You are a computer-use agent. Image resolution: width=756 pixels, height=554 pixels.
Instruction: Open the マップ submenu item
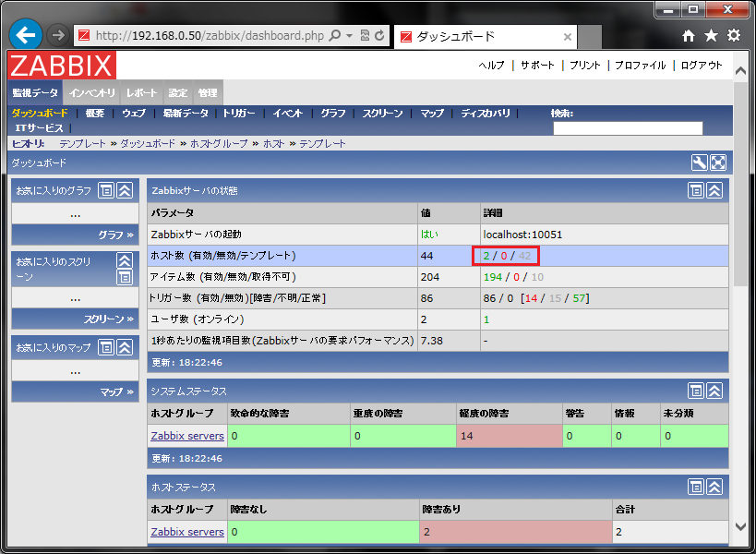[x=431, y=113]
